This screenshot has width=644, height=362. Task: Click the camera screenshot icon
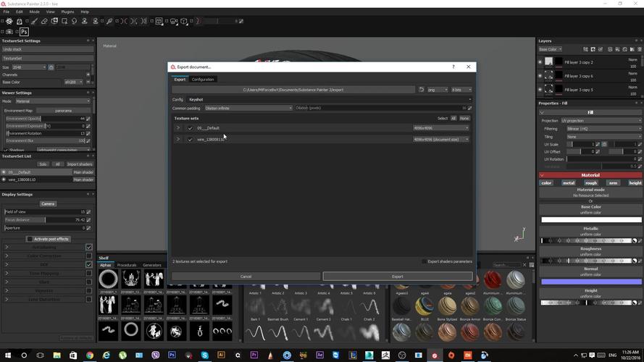[9, 32]
